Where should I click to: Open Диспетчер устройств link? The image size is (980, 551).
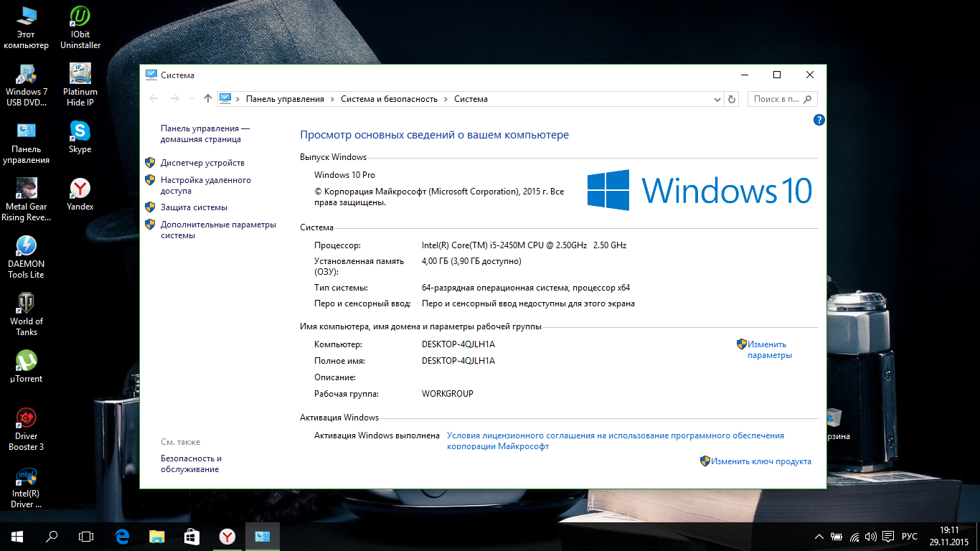(x=202, y=163)
